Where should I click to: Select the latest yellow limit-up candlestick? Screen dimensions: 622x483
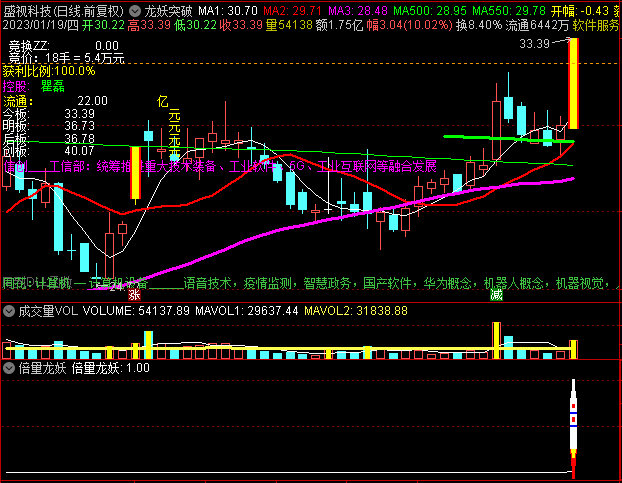click(x=573, y=83)
